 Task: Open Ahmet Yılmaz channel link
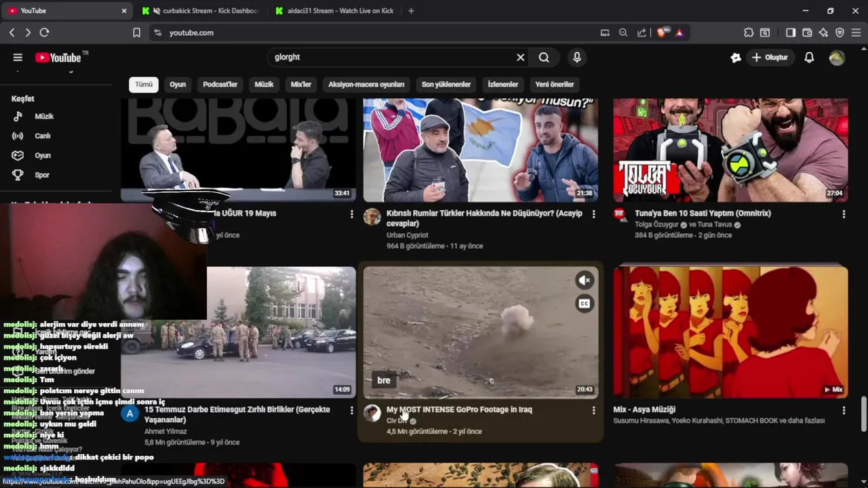[165, 431]
